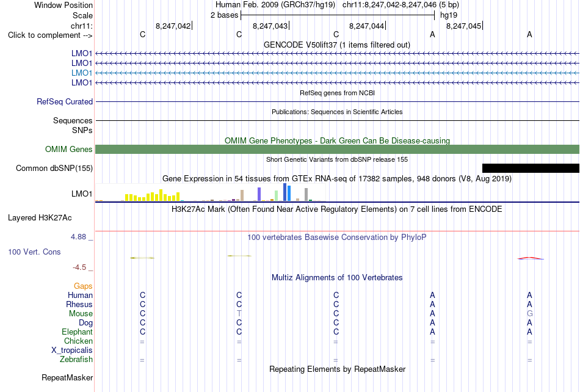Click the 4.88 upper conservation scale value
The image size is (580, 392).
pyautogui.click(x=78, y=237)
